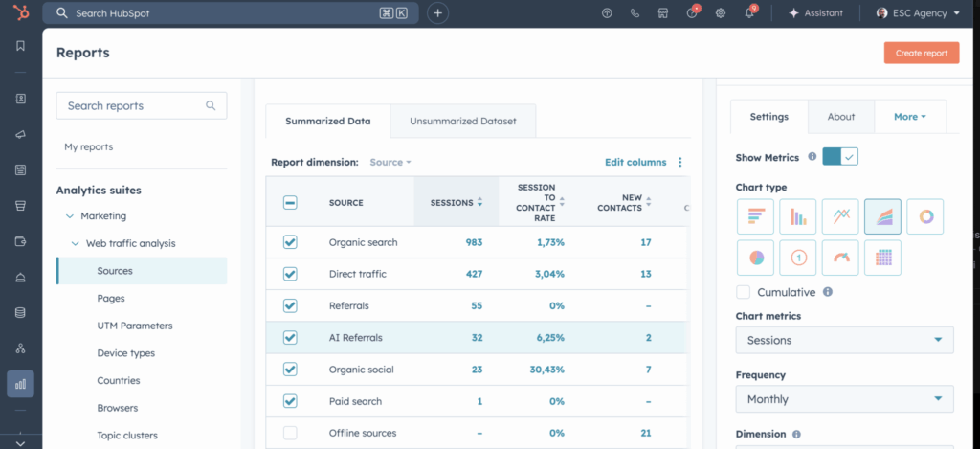Open the Data management database icon

click(x=21, y=313)
